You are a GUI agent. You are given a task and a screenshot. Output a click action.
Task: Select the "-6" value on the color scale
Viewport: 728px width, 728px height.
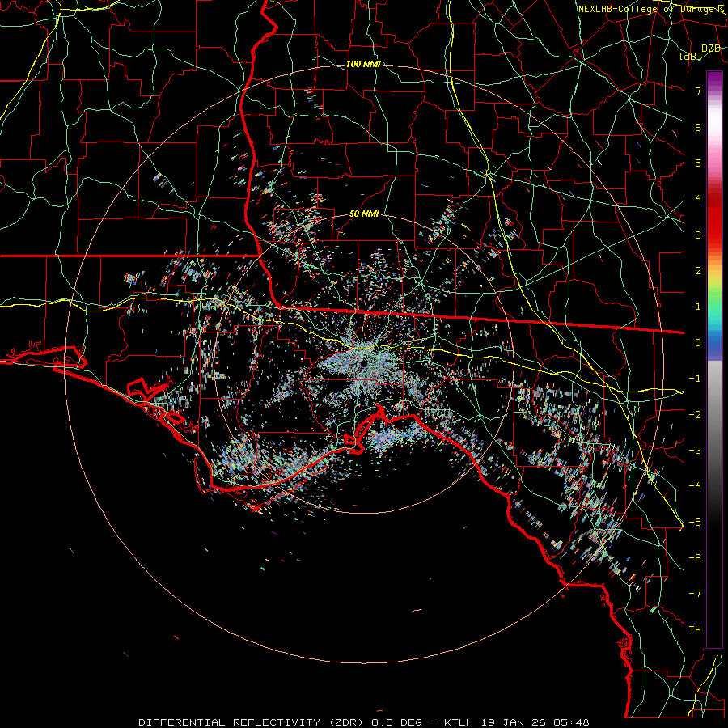pos(695,558)
